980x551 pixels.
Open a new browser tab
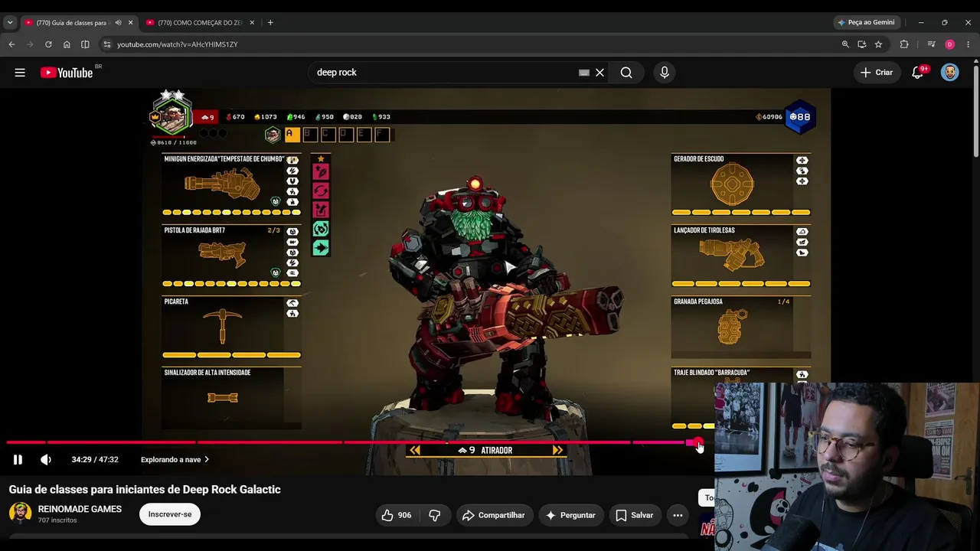click(x=270, y=22)
